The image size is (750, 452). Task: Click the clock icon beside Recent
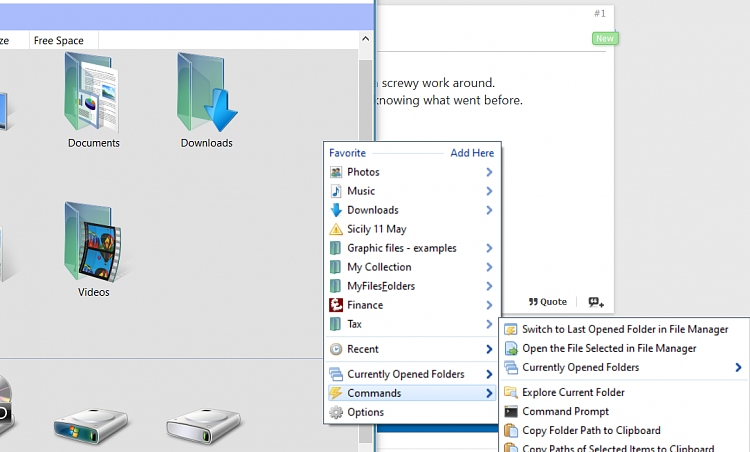click(336, 349)
